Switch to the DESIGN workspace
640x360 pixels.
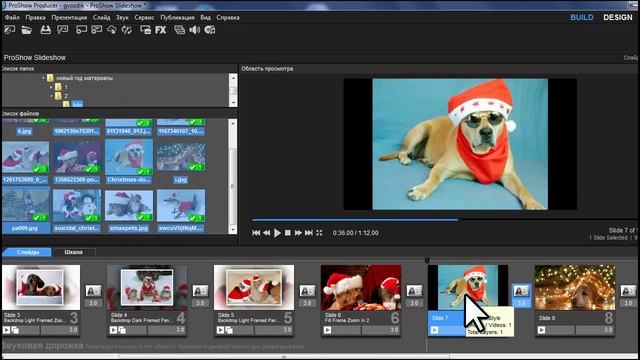[618, 18]
